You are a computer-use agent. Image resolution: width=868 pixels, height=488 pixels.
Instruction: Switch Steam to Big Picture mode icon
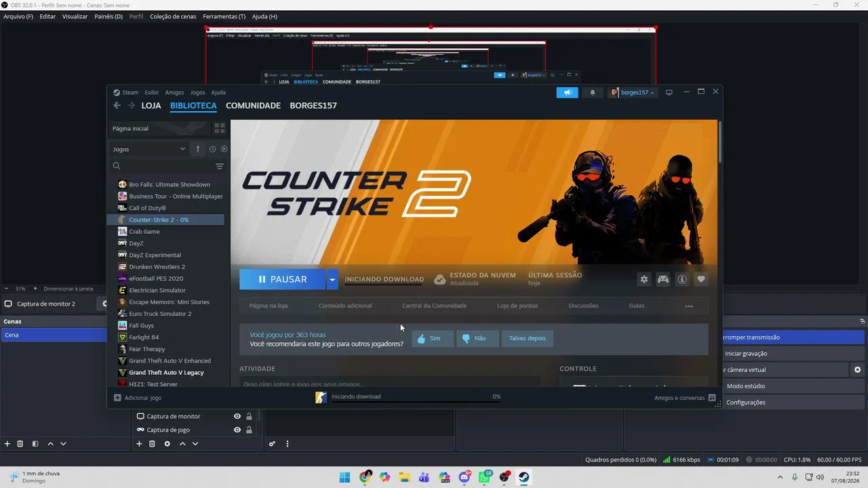click(669, 92)
